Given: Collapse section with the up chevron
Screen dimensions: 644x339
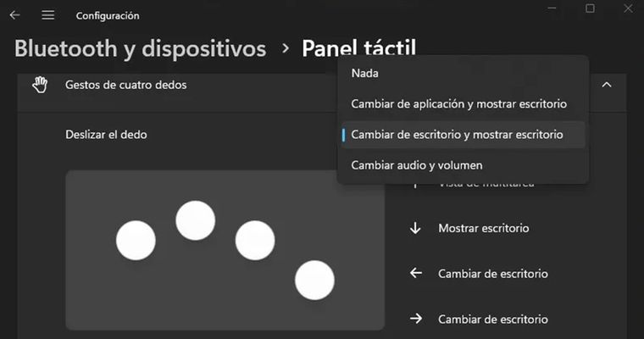Looking at the screenshot, I should [x=607, y=85].
